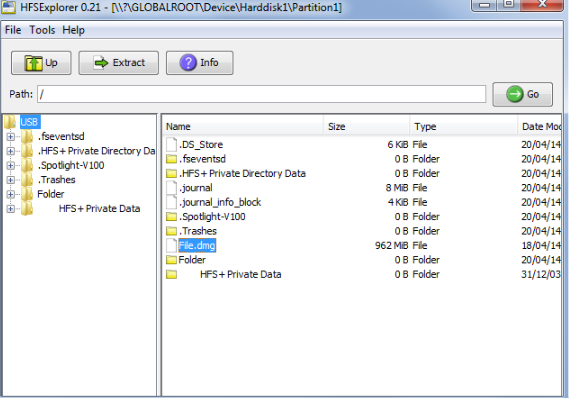Select the .journal_info_block file name
The image size is (569, 398).
220,202
